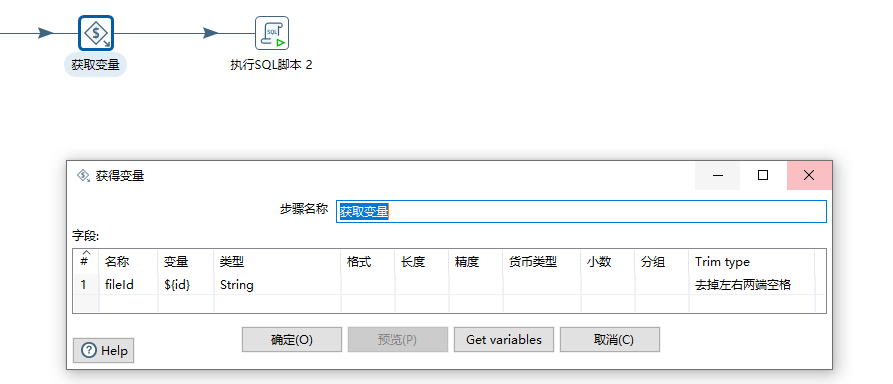Click the Get variables button
Viewport: 893px width, 384px height.
coord(504,340)
